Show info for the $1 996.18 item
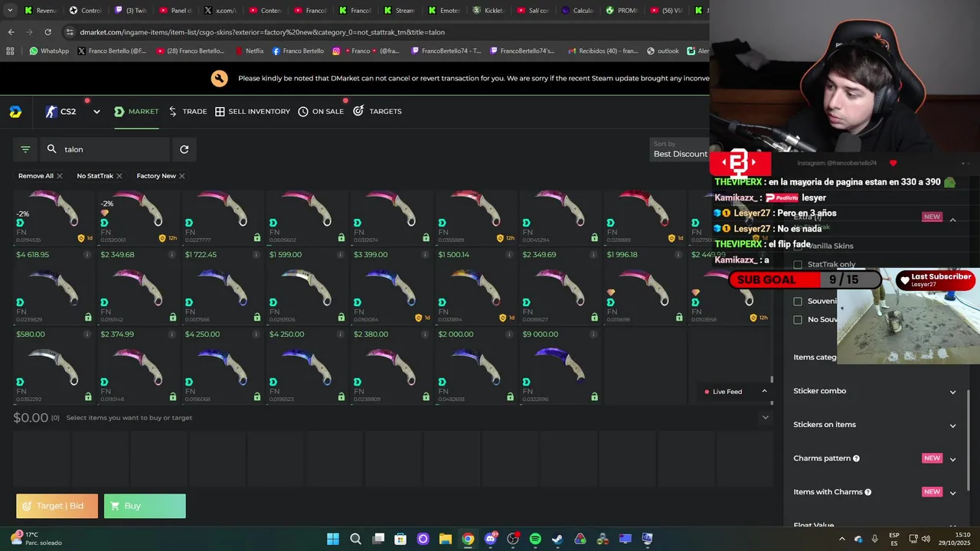980x551 pixels. tap(677, 255)
